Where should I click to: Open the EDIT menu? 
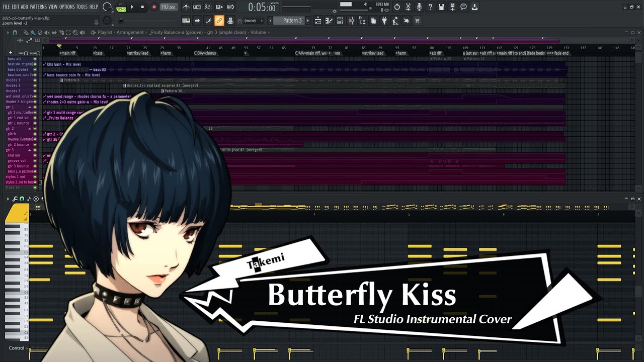tap(16, 7)
